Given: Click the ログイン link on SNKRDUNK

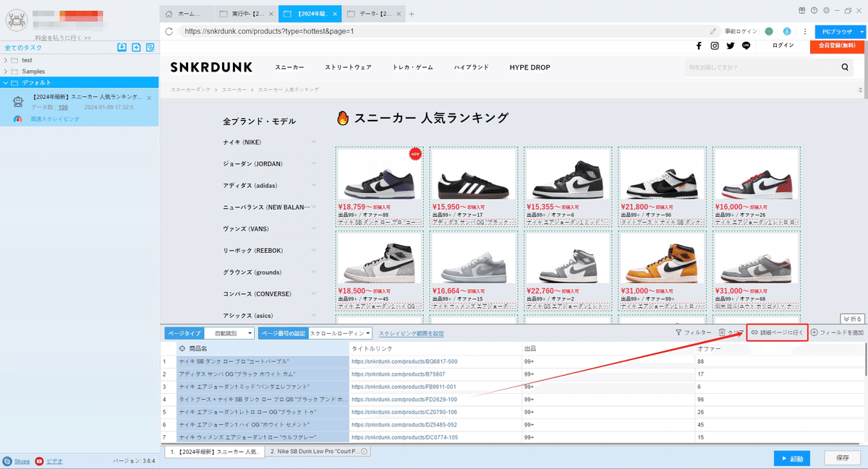Looking at the screenshot, I should point(783,46).
